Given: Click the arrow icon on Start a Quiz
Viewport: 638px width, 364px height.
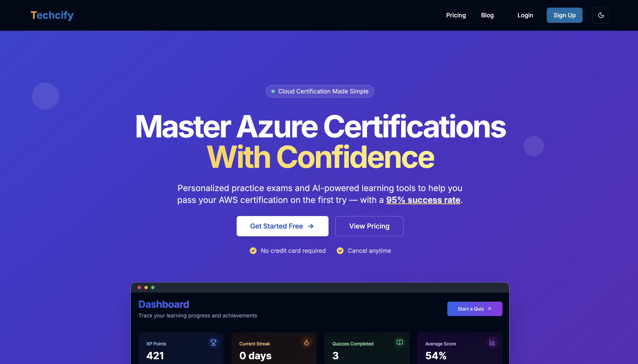Looking at the screenshot, I should click(x=489, y=309).
